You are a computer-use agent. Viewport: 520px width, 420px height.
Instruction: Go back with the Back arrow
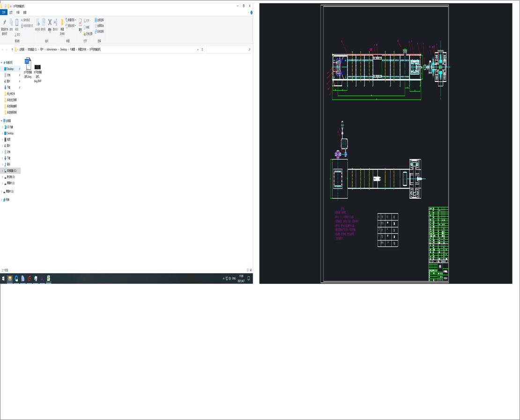pyautogui.click(x=3, y=50)
